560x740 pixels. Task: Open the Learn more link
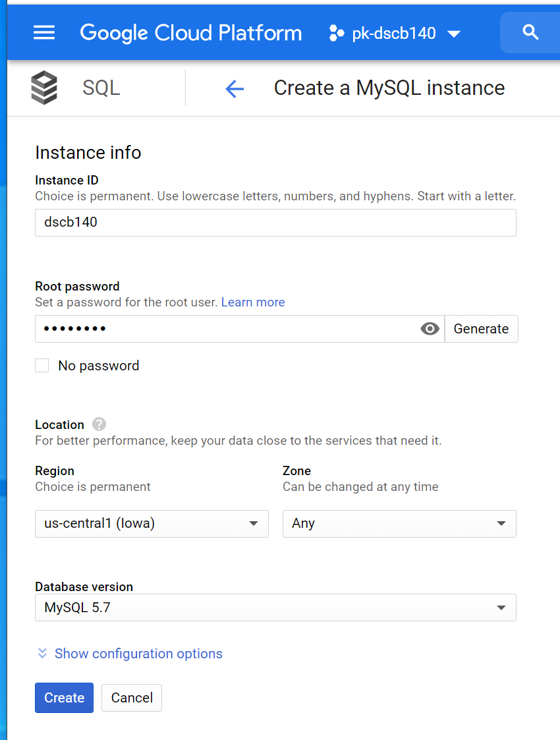coord(253,302)
